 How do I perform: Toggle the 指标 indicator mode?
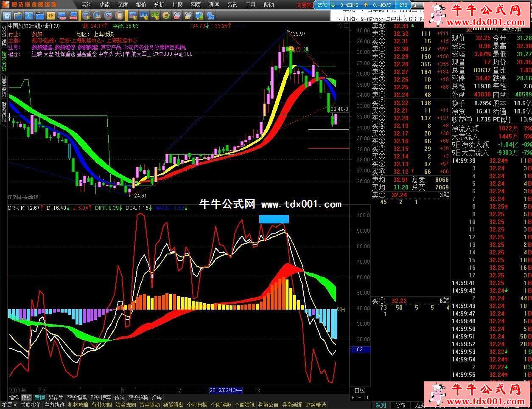tap(14, 398)
